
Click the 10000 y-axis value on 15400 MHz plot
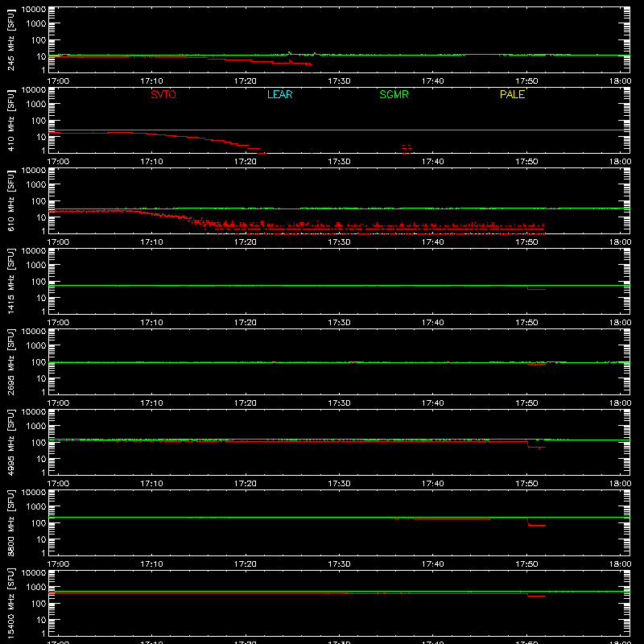point(34,573)
